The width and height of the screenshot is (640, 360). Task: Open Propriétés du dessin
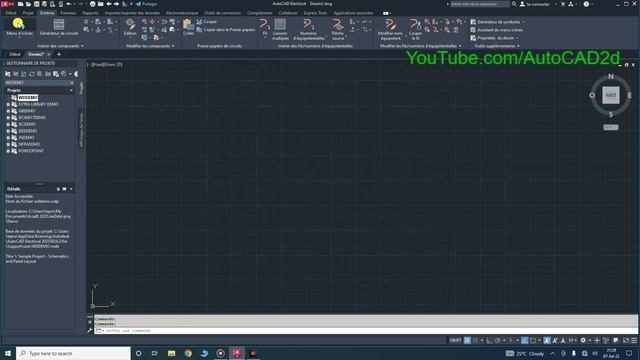(x=494, y=38)
